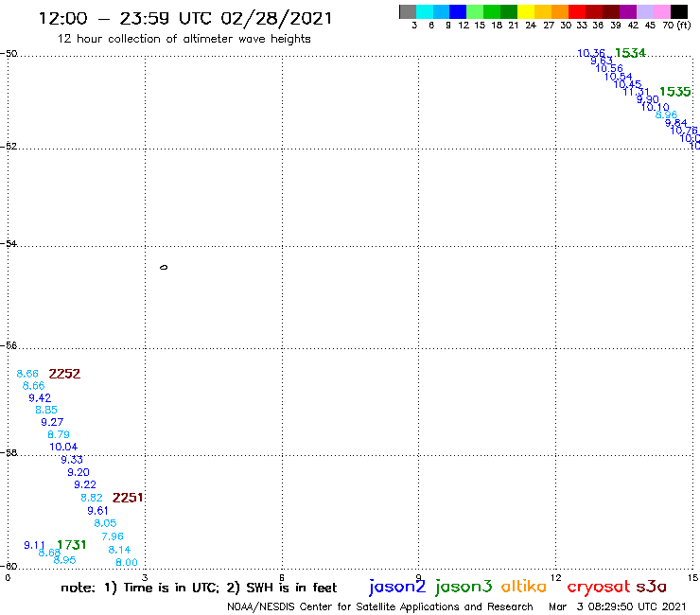The image size is (700, 615).
Task: Select the wave height value 8.05
Action: pyautogui.click(x=105, y=523)
